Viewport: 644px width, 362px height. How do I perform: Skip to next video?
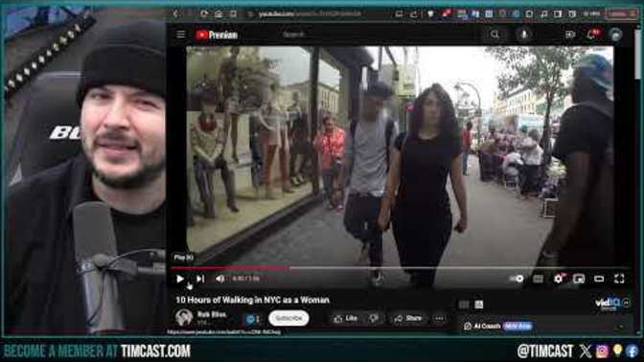200,279
